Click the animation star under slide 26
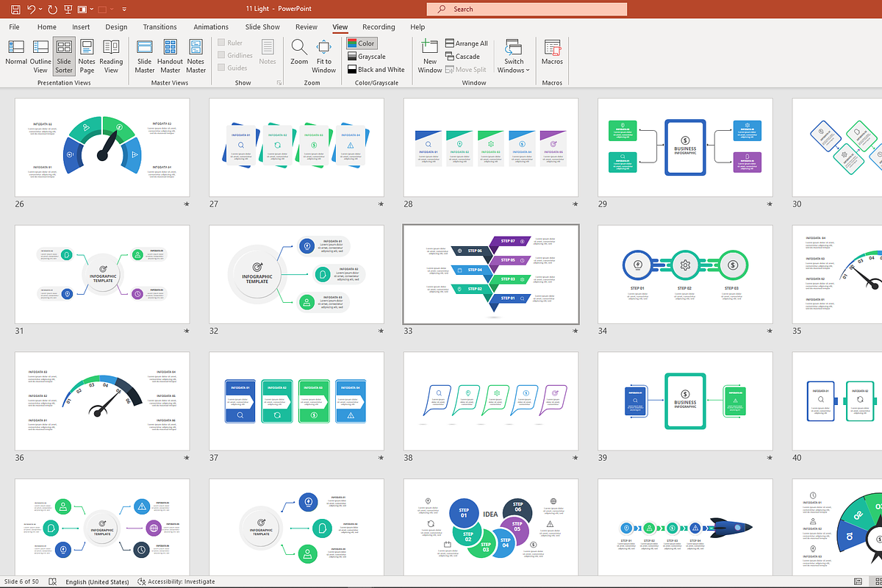 click(x=186, y=204)
